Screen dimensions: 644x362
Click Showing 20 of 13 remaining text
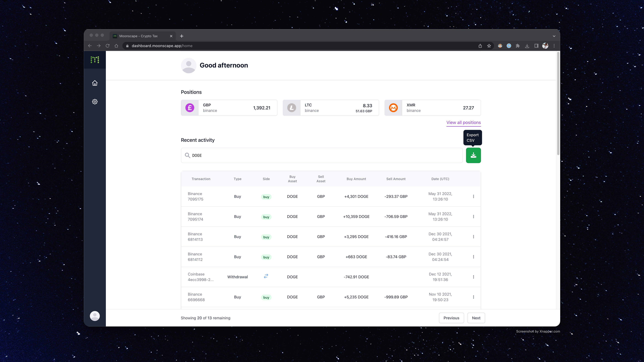tap(206, 318)
